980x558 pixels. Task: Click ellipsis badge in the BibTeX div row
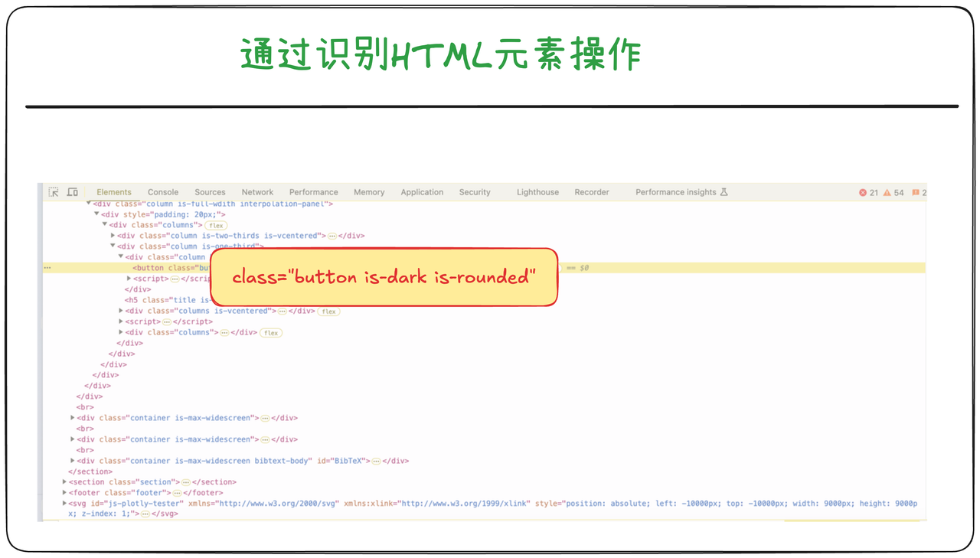[x=376, y=461]
